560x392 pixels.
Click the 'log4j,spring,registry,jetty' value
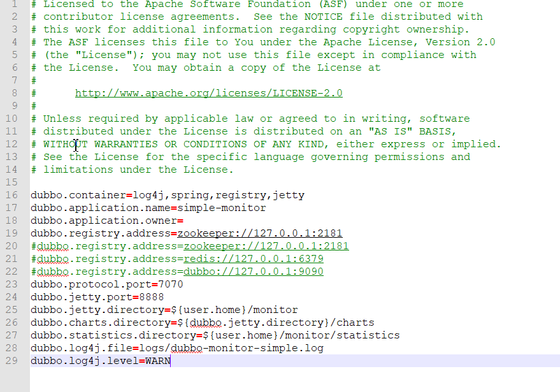(219, 195)
